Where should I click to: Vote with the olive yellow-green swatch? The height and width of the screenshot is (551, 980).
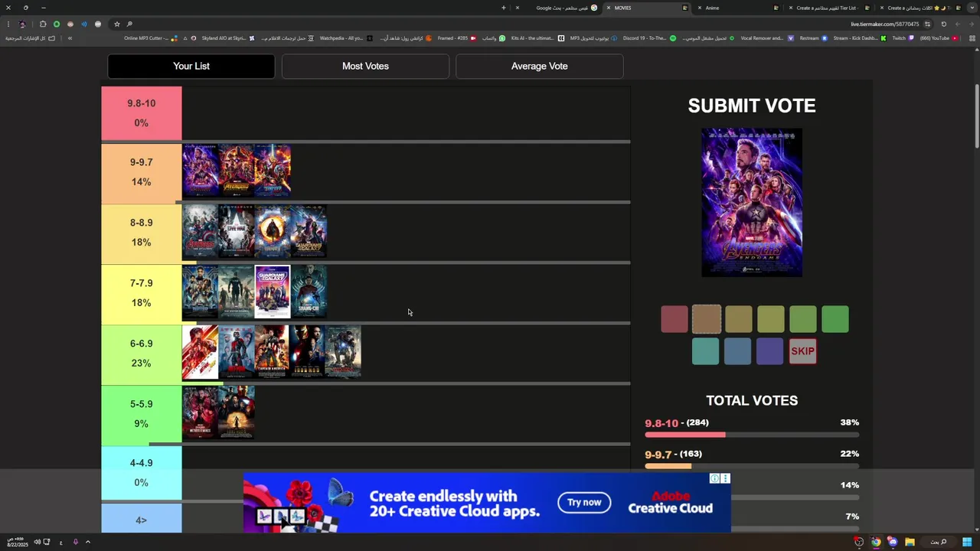[771, 319]
